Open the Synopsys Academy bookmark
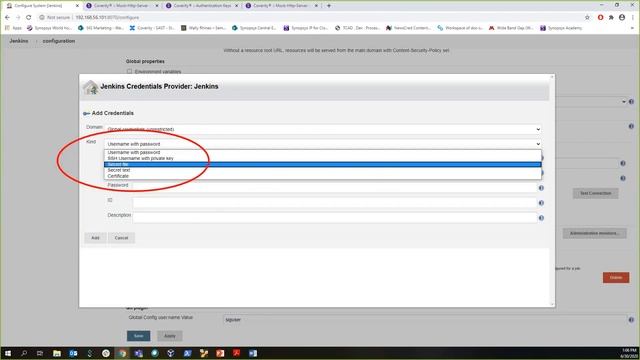 (561, 28)
